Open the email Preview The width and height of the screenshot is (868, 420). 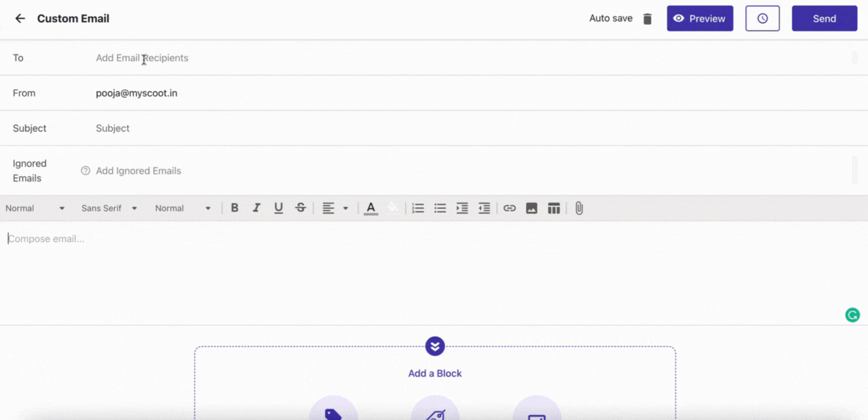699,19
